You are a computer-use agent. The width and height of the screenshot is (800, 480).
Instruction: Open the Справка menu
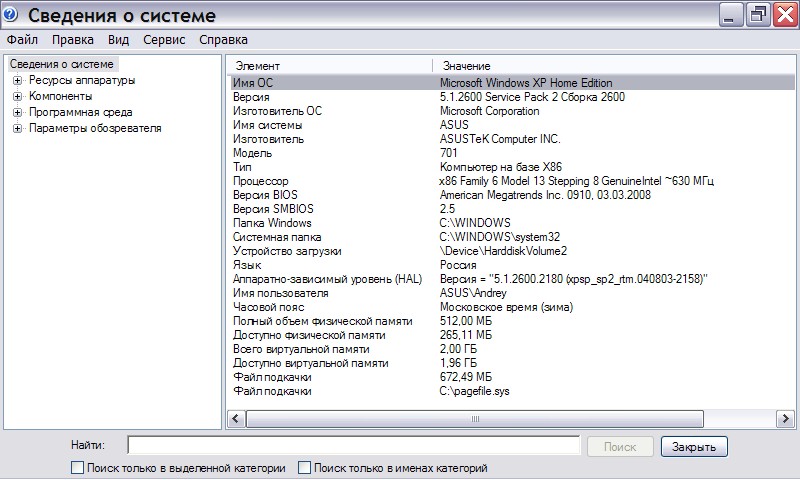223,40
